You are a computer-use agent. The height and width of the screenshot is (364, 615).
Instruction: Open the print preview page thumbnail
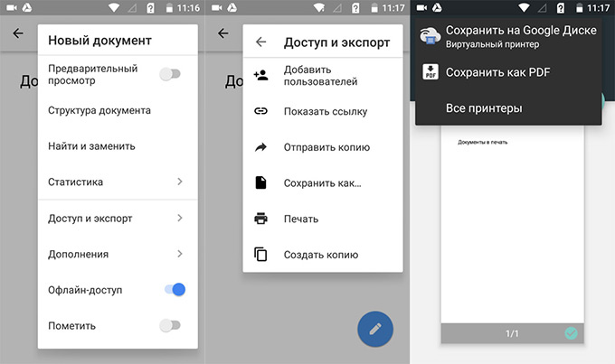pyautogui.click(x=512, y=224)
